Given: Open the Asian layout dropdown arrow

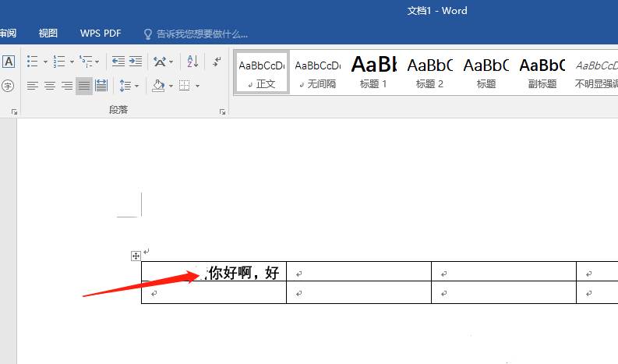Looking at the screenshot, I should pyautogui.click(x=171, y=62).
